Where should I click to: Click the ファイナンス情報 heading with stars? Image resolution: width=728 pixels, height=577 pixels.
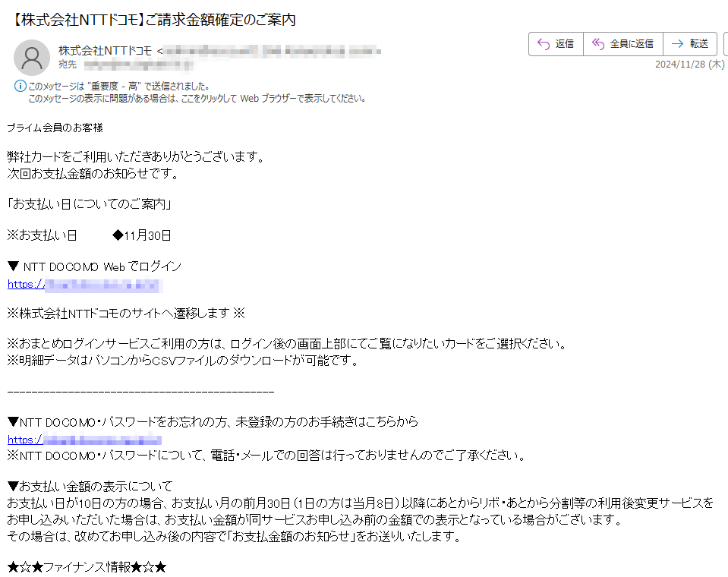(87, 567)
